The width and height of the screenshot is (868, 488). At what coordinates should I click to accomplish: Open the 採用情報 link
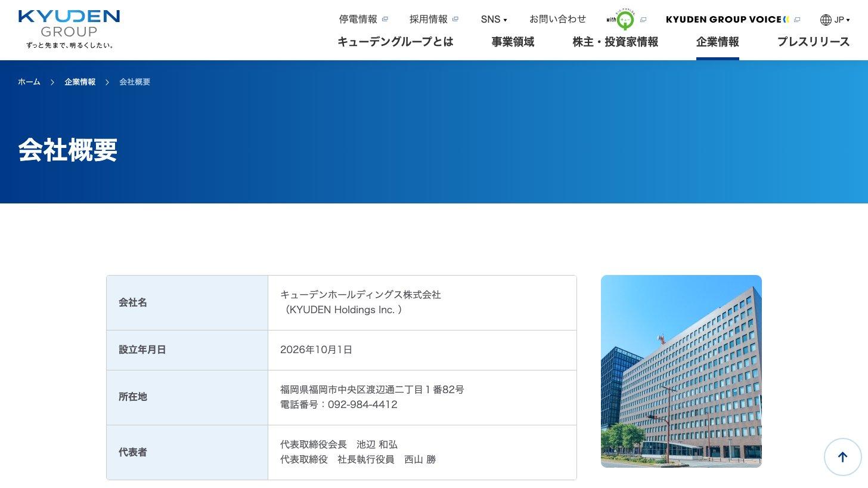[429, 19]
